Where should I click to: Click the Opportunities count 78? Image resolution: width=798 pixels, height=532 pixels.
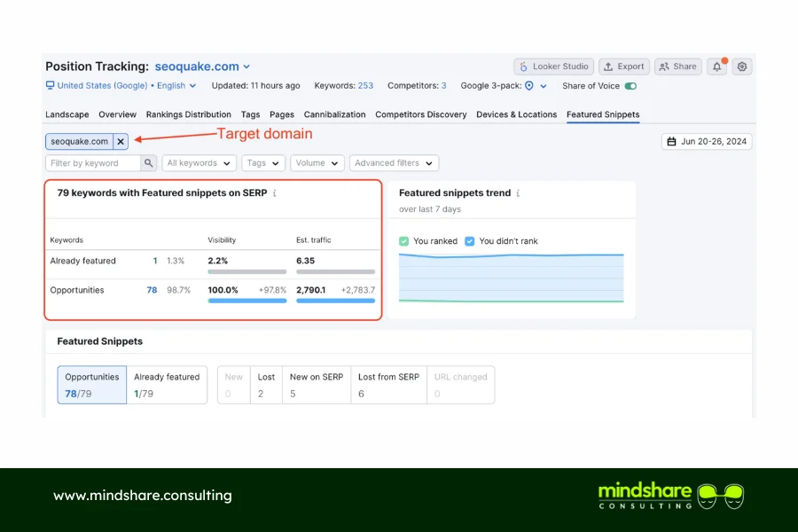pyautogui.click(x=152, y=290)
